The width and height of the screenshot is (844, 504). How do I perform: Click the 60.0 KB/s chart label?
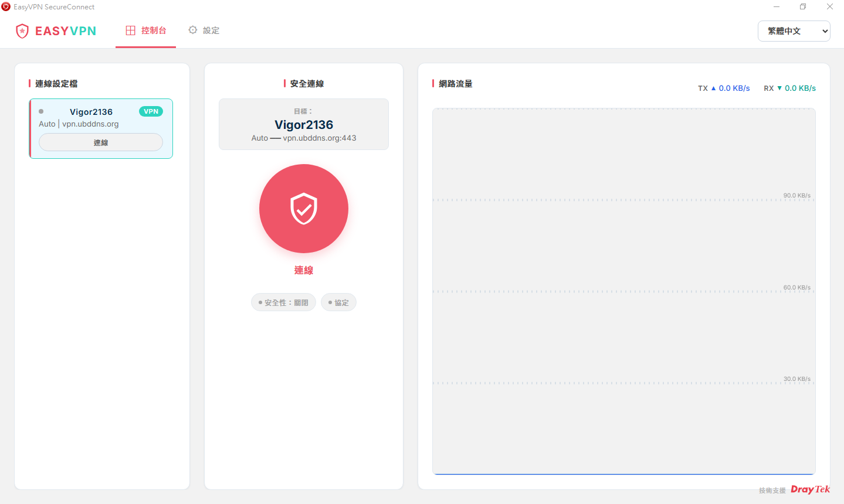pos(797,288)
